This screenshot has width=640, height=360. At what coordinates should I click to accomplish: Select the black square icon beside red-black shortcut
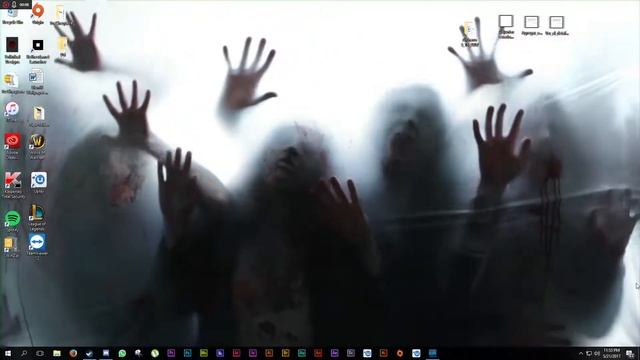[38, 51]
